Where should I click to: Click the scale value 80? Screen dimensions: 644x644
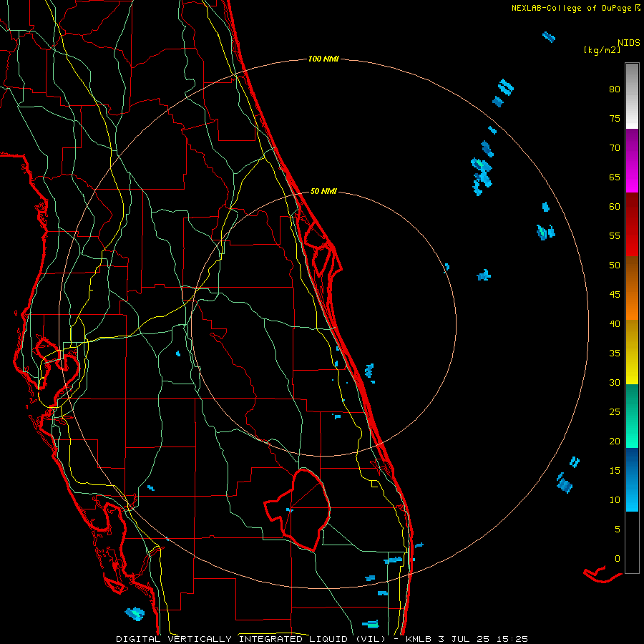click(615, 89)
